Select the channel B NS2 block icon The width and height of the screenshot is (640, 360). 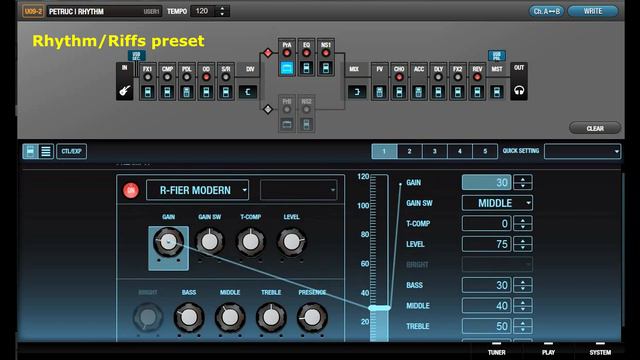306,124
